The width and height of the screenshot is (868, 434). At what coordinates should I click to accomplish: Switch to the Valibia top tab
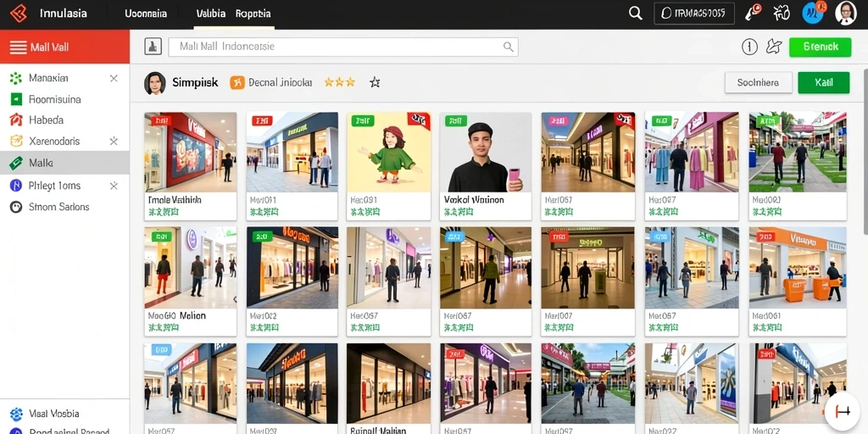pyautogui.click(x=210, y=14)
